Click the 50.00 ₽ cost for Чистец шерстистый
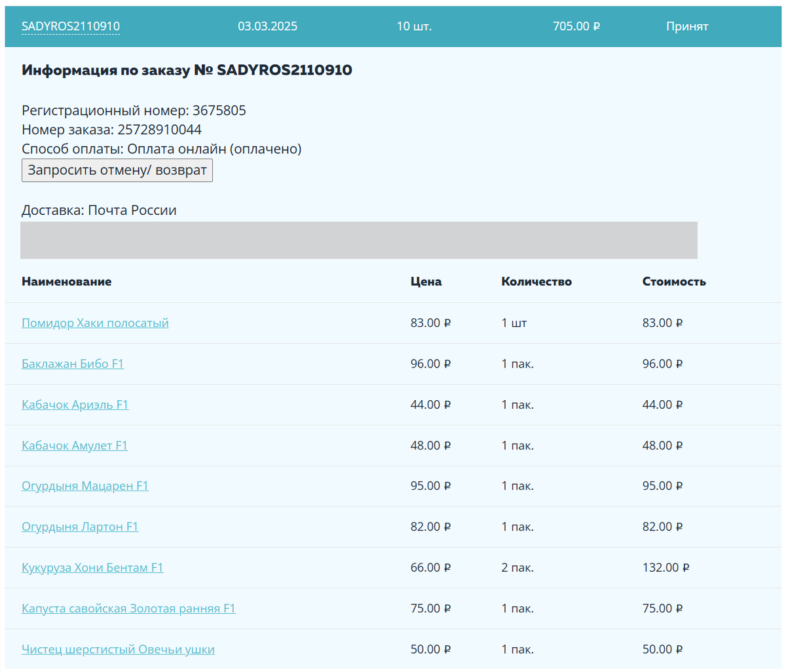Viewport: 786px width, 672px height. (663, 649)
